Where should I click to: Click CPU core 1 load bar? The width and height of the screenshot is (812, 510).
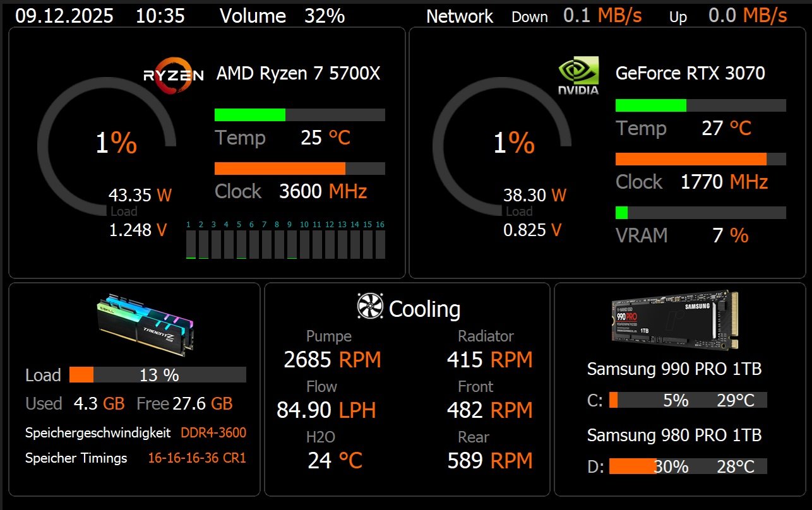pyautogui.click(x=191, y=244)
